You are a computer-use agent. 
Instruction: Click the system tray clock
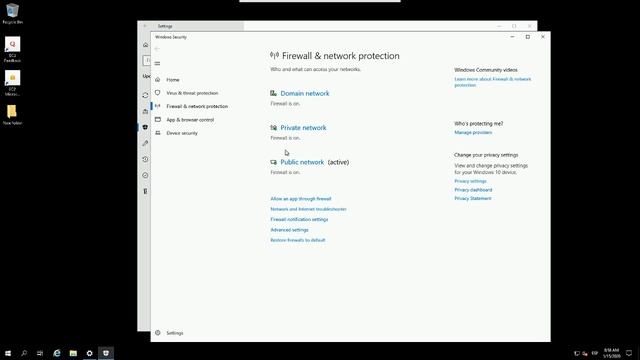(x=611, y=353)
